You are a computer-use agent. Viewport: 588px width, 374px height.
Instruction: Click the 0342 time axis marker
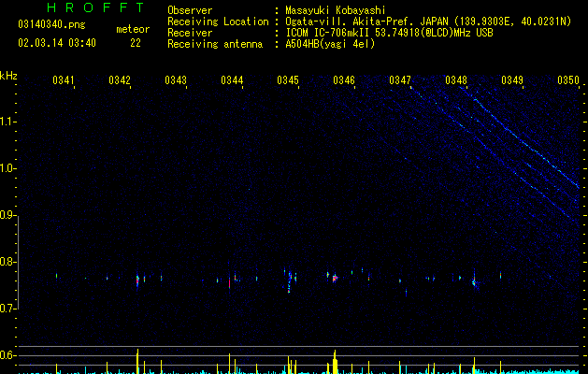click(120, 80)
